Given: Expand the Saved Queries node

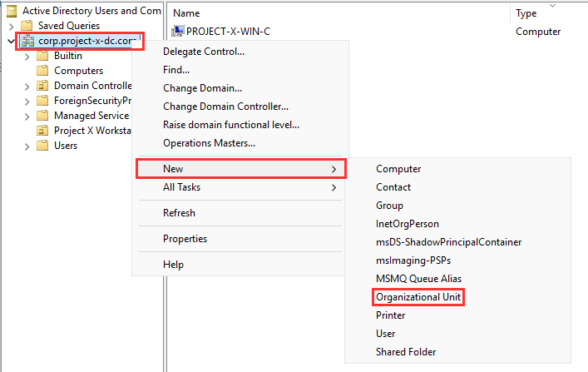Looking at the screenshot, I should point(11,26).
